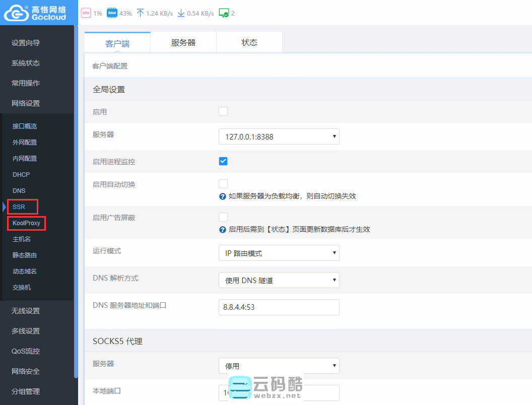532x405 pixels.
Task: Open the server dropdown showing 127.0.0.1:8388
Action: pyautogui.click(x=279, y=137)
